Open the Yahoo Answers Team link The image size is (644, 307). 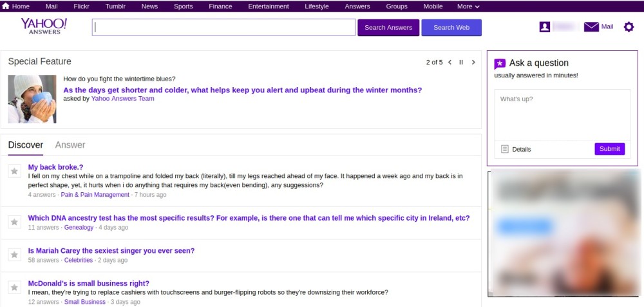click(x=123, y=98)
